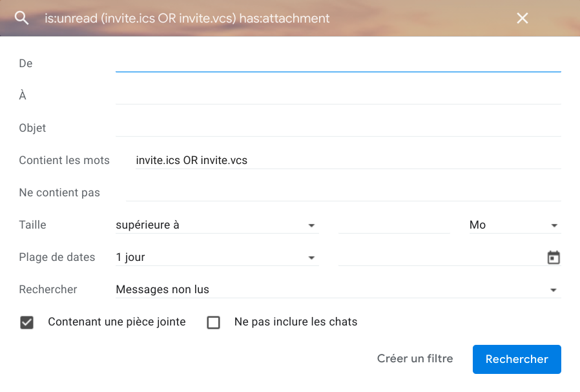This screenshot has height=392, width=580.
Task: Open the 'Messages non lus' search scope dropdown
Action: coord(338,289)
